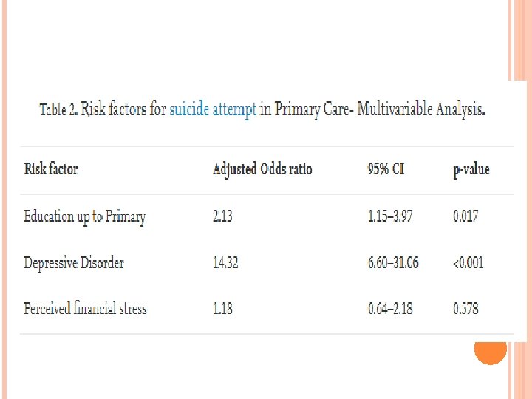Click the confidence interval 6.60–31.06
Image resolution: width=532 pixels, height=399 pixels.
click(393, 262)
